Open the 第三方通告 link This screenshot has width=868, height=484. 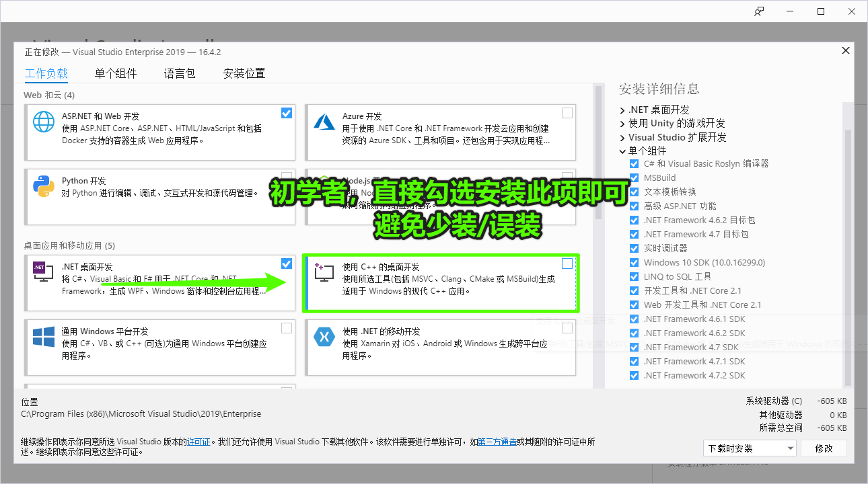pyautogui.click(x=498, y=442)
